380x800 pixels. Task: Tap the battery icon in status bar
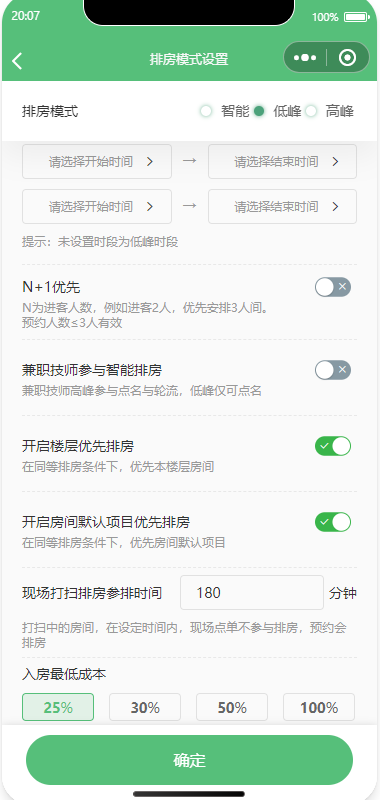357,17
